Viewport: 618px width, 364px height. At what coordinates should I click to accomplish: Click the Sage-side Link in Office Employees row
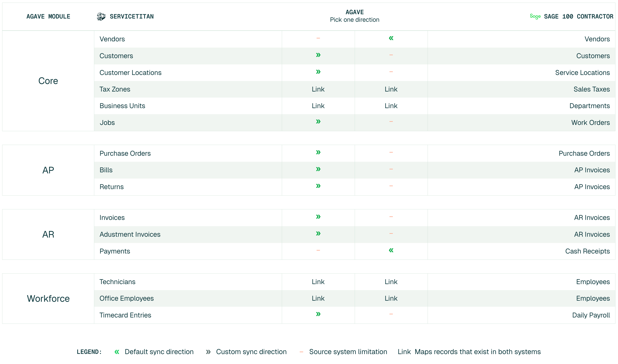point(391,299)
